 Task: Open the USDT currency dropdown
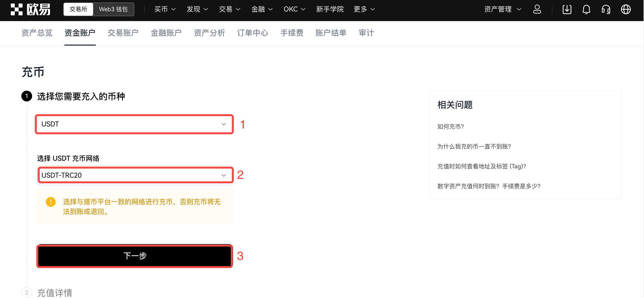click(134, 124)
